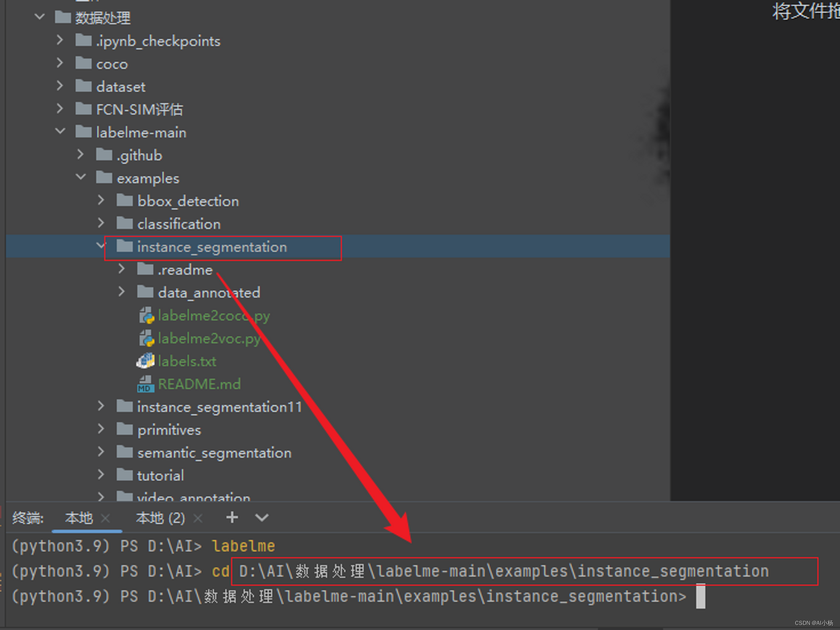The height and width of the screenshot is (630, 840).
Task: Select the instance_segmentation tree row
Action: pos(338,246)
